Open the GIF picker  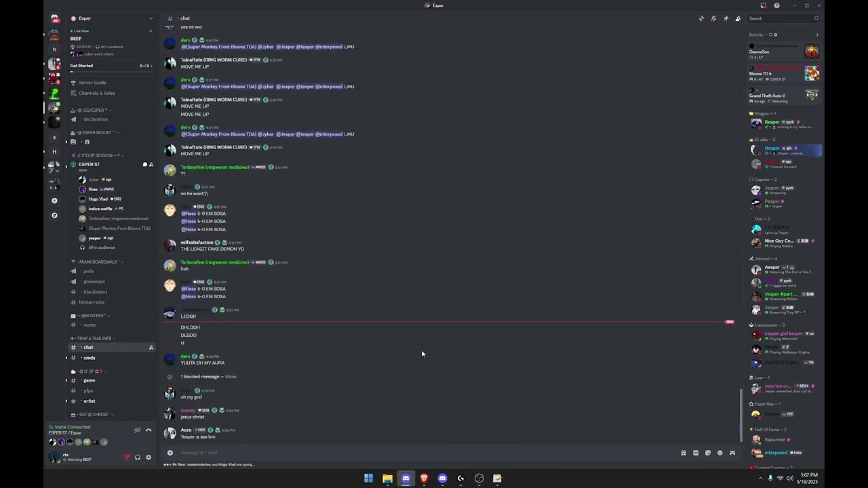696,453
